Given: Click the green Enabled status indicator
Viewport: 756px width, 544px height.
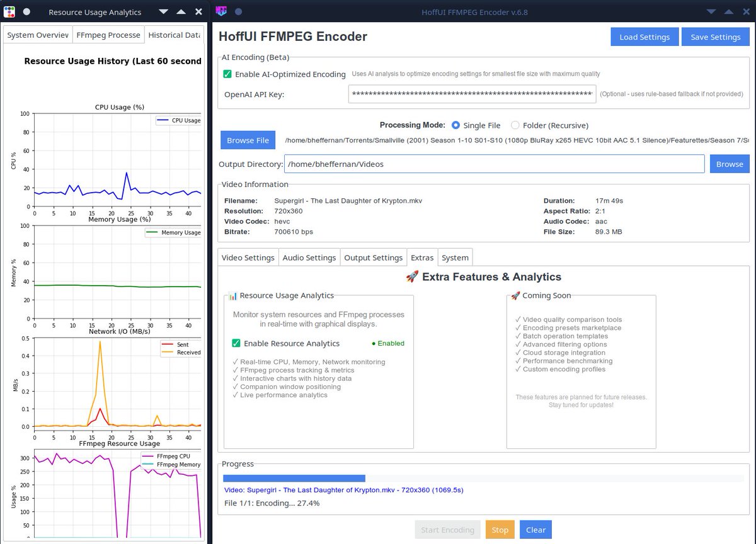Looking at the screenshot, I should point(388,343).
